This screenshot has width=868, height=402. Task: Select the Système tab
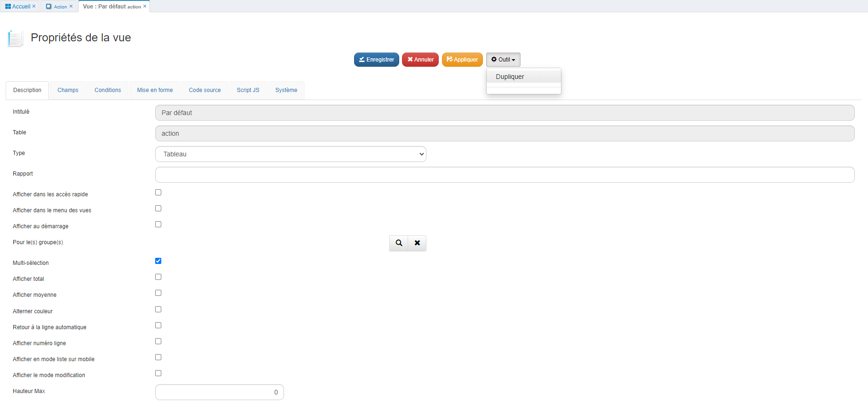(x=286, y=90)
